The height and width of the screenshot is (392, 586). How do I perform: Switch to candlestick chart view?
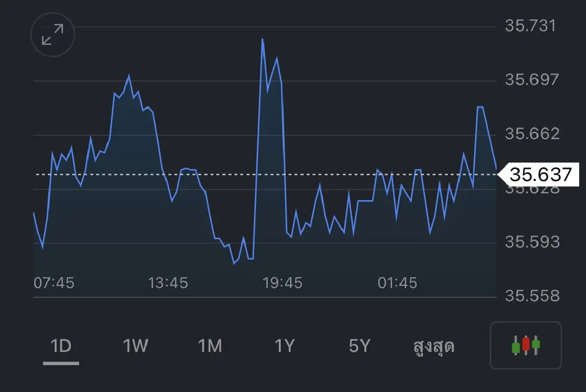[526, 345]
